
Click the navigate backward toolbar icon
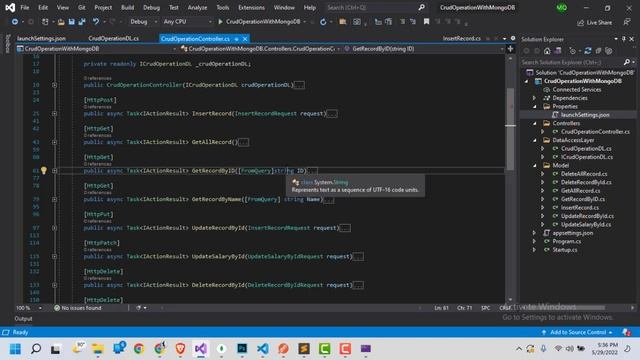pyautogui.click(x=15, y=22)
